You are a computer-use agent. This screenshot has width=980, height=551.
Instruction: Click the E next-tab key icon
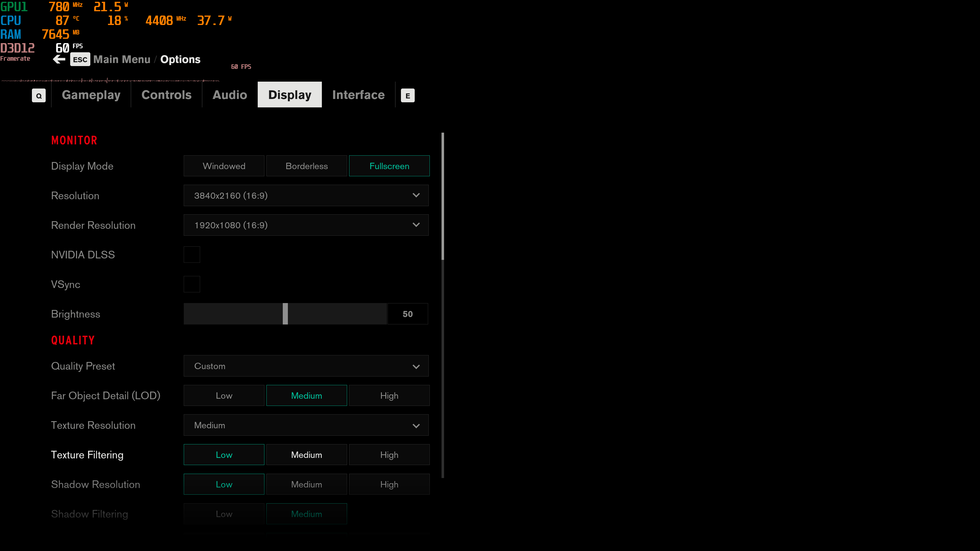tap(408, 95)
